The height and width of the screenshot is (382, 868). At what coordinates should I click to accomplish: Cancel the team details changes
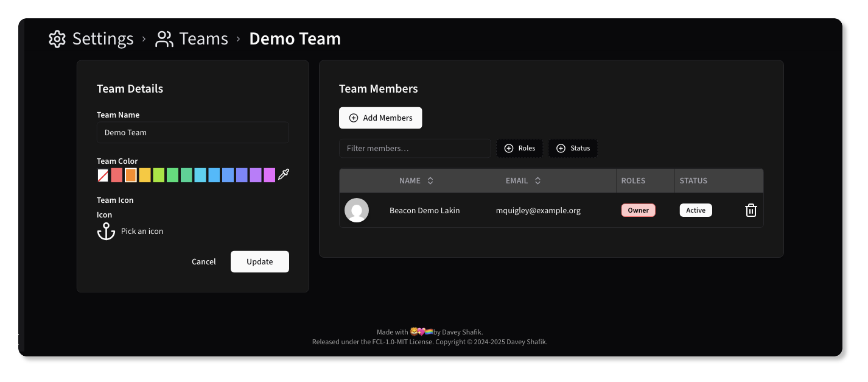coord(203,261)
